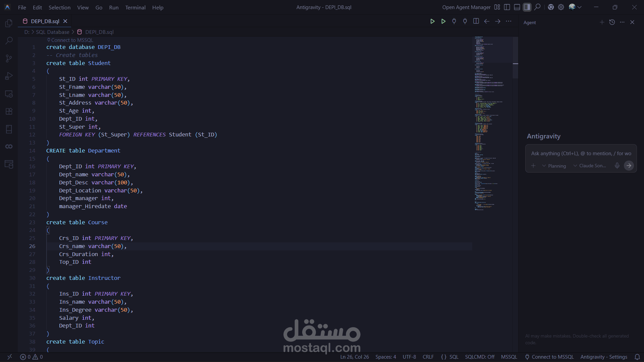
Task: Click Open Agent Manager
Action: (x=466, y=7)
